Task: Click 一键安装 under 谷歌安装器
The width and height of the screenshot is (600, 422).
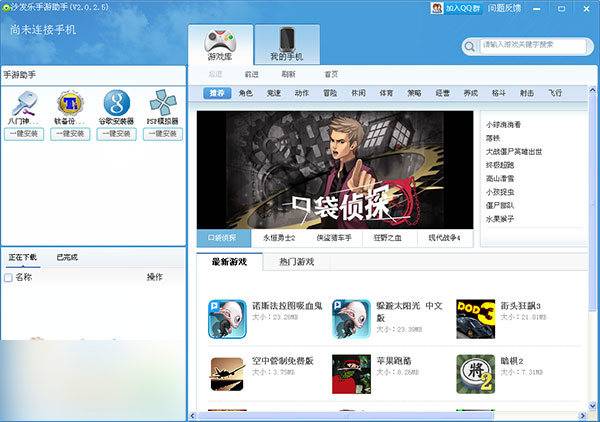Action: pyautogui.click(x=116, y=134)
